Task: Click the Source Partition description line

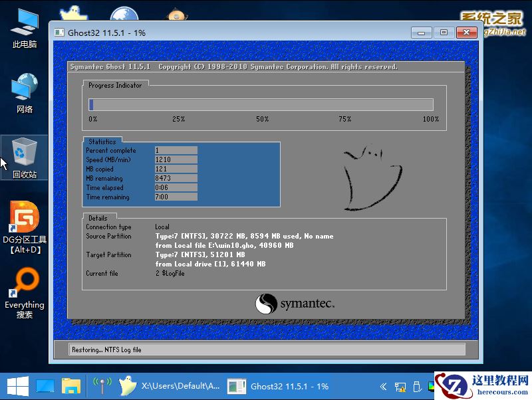Action: [x=244, y=236]
